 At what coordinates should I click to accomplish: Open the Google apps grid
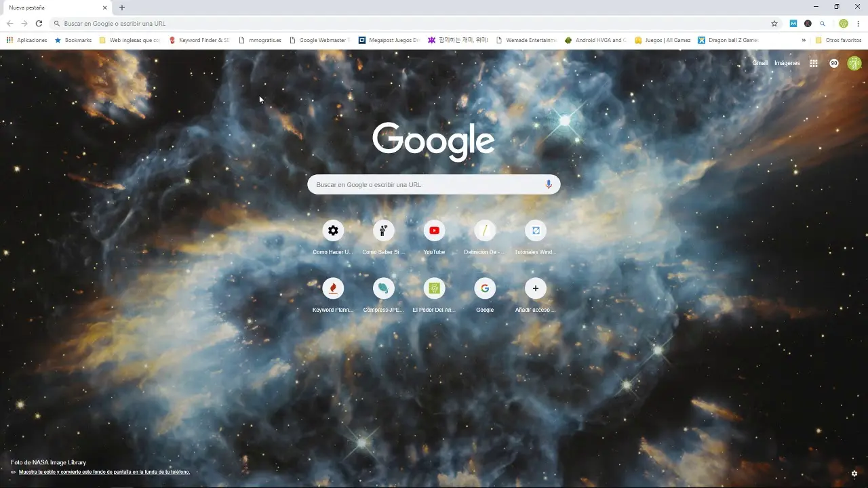(x=814, y=63)
